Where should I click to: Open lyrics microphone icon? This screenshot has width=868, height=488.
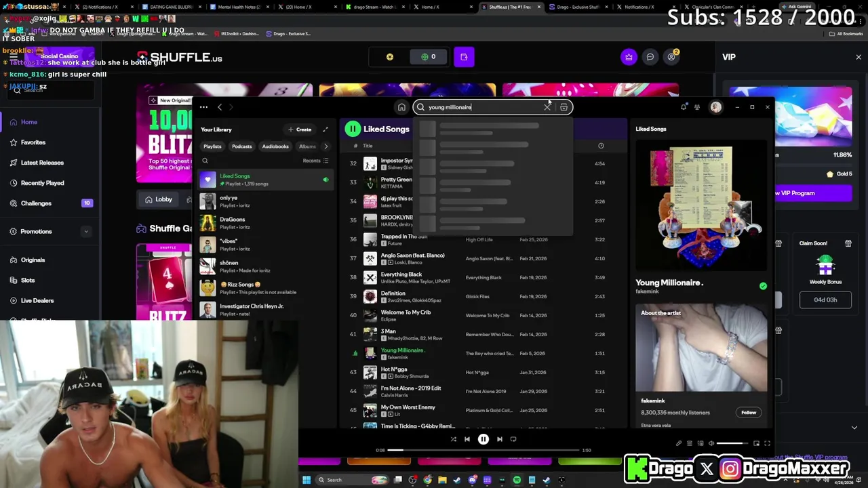tap(679, 443)
